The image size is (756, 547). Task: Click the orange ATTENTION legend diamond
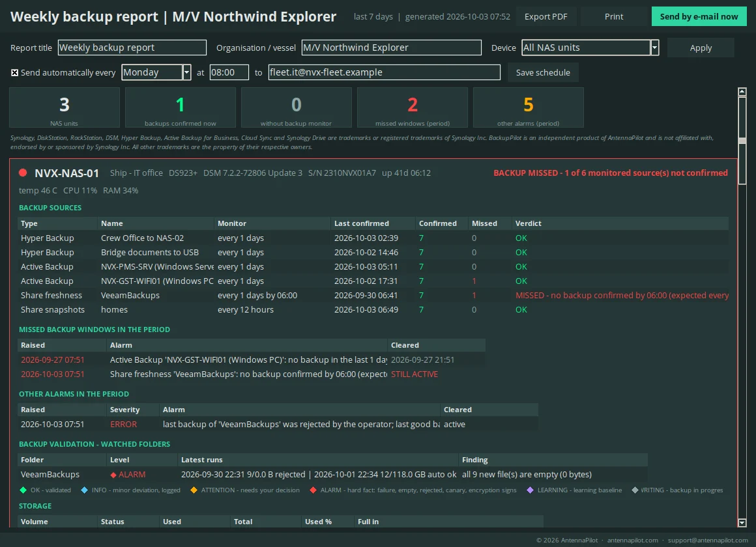(194, 490)
